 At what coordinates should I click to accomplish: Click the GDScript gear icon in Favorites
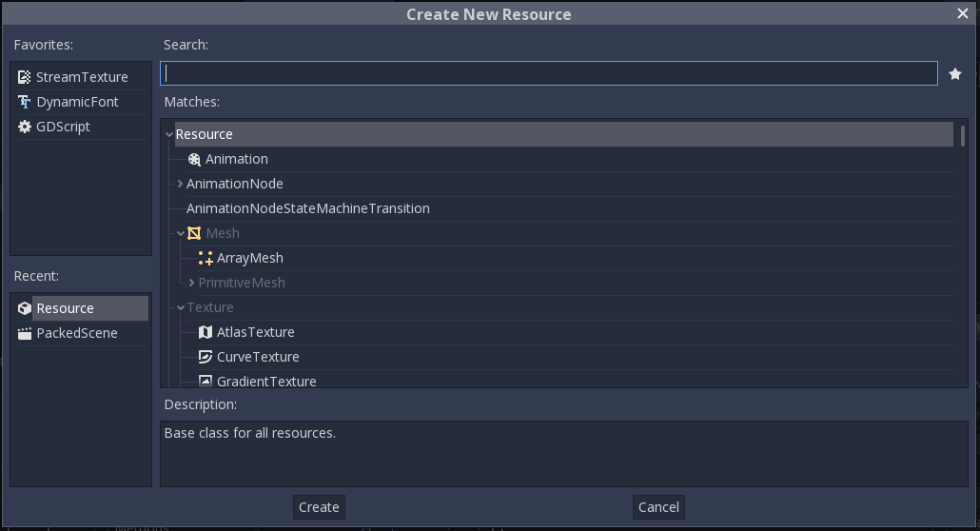pyautogui.click(x=25, y=127)
